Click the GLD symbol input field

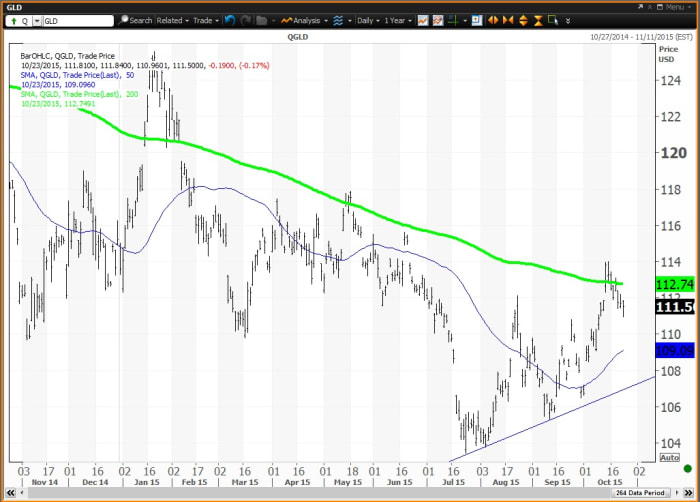[78, 20]
